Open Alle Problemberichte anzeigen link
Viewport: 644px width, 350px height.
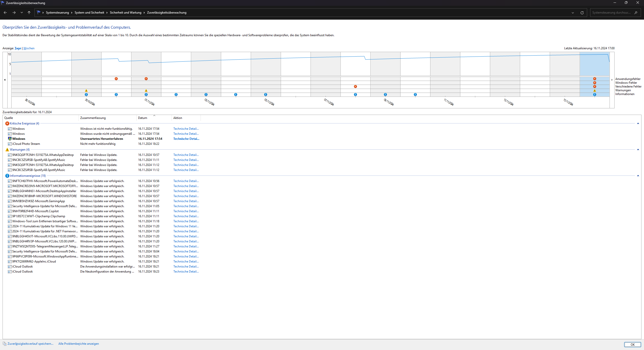[x=78, y=344]
